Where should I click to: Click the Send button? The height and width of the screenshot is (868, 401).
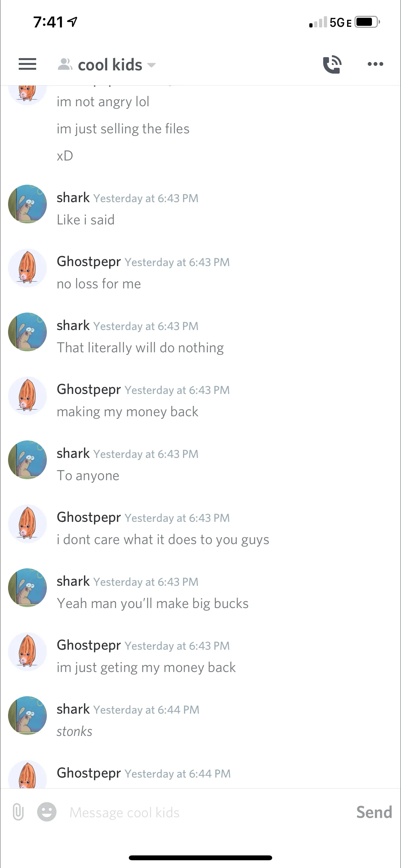point(374,812)
